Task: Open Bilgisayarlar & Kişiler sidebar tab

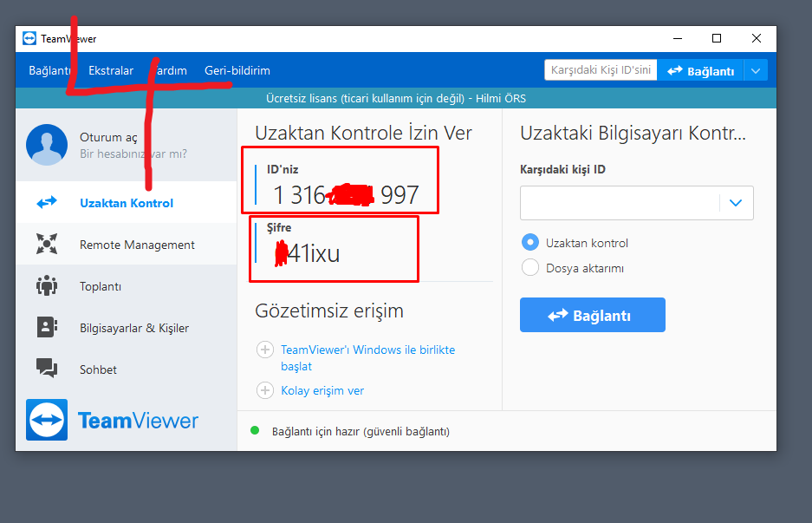Action: click(127, 327)
